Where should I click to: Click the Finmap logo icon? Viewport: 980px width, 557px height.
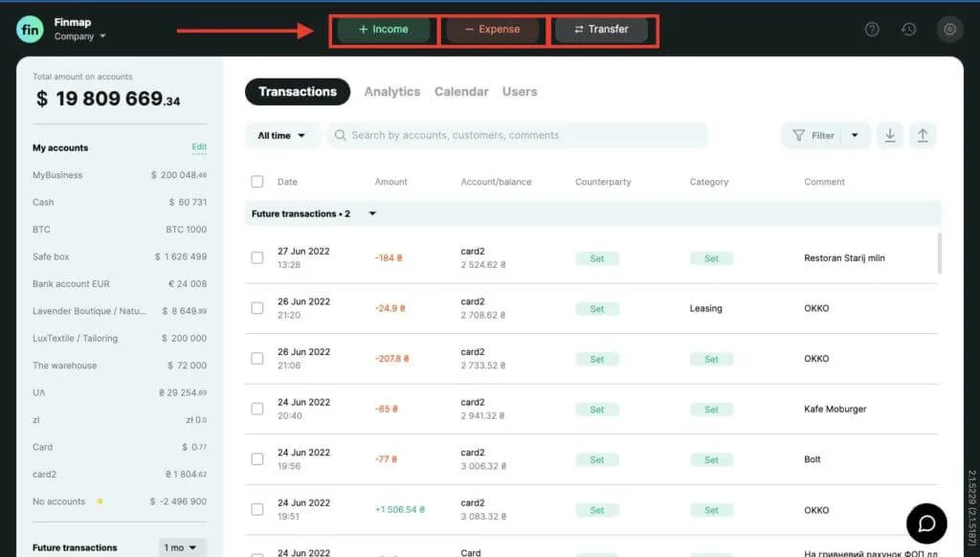click(30, 29)
